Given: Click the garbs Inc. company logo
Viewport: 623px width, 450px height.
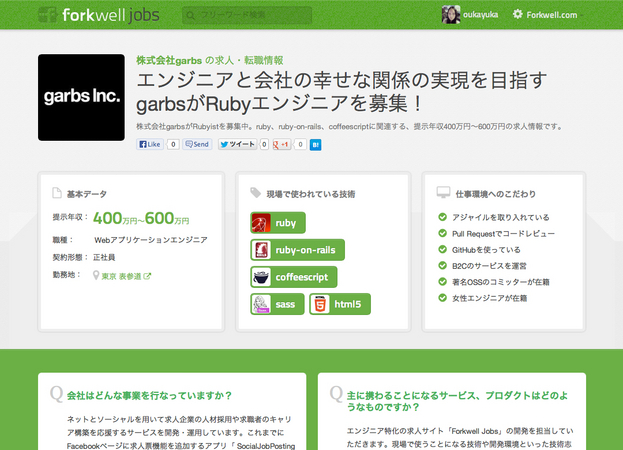Looking at the screenshot, I should pos(81,97).
